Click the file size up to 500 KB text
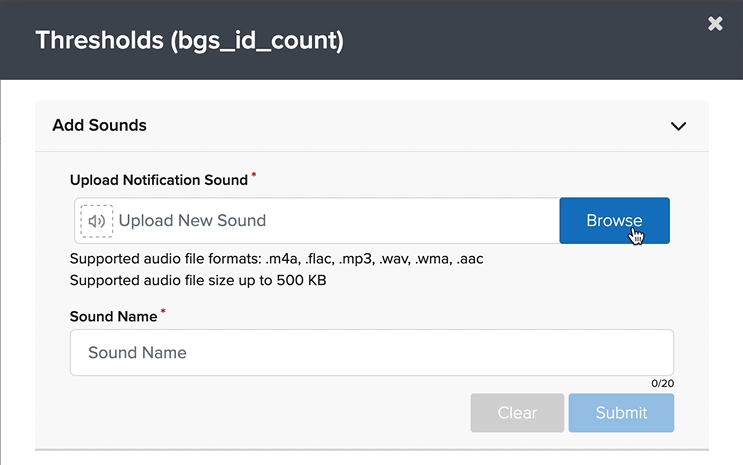Screen dimensions: 743x465 [198, 280]
